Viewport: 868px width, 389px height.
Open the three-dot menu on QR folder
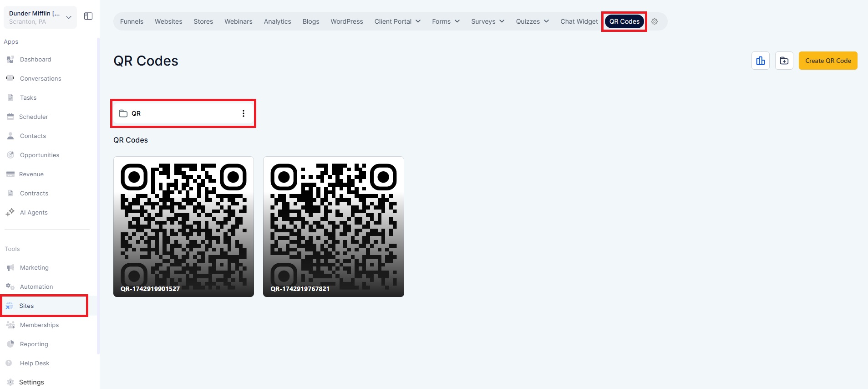244,113
